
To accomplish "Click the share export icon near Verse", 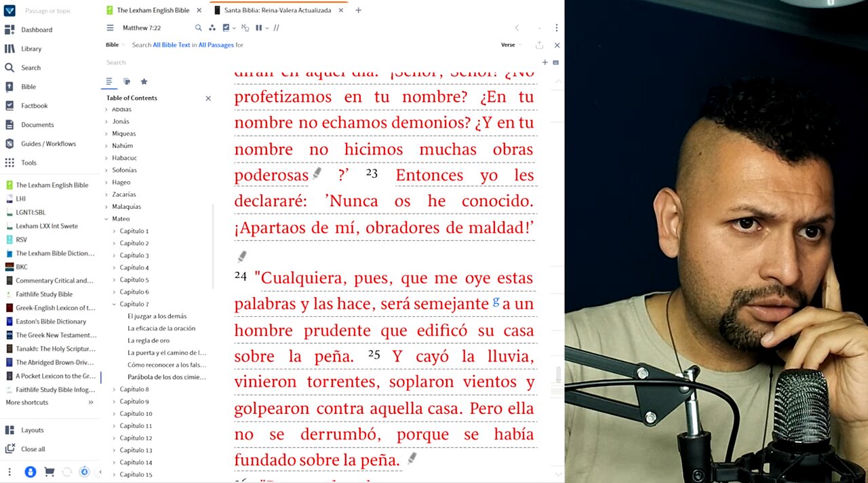I will [539, 45].
